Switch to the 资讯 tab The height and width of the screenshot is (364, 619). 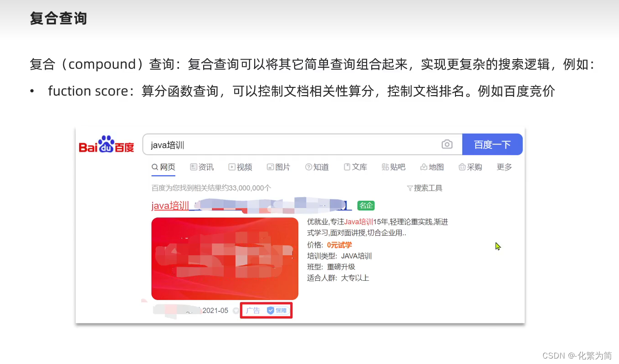coord(202,167)
